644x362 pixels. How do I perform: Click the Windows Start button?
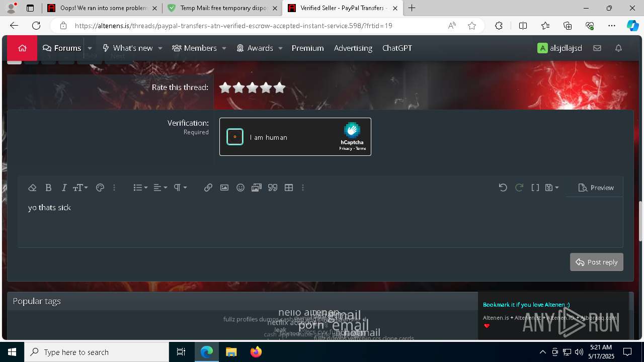point(12,352)
